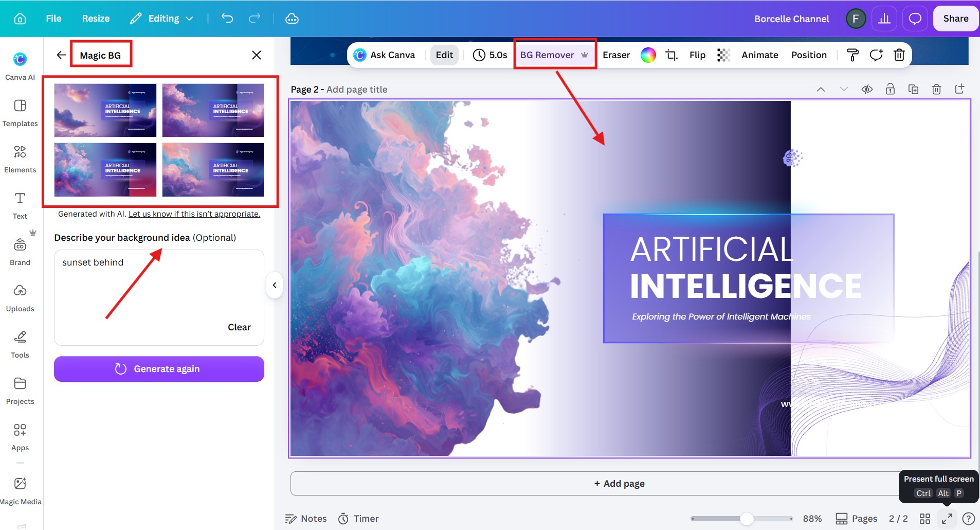Click the + Add page button

(619, 484)
